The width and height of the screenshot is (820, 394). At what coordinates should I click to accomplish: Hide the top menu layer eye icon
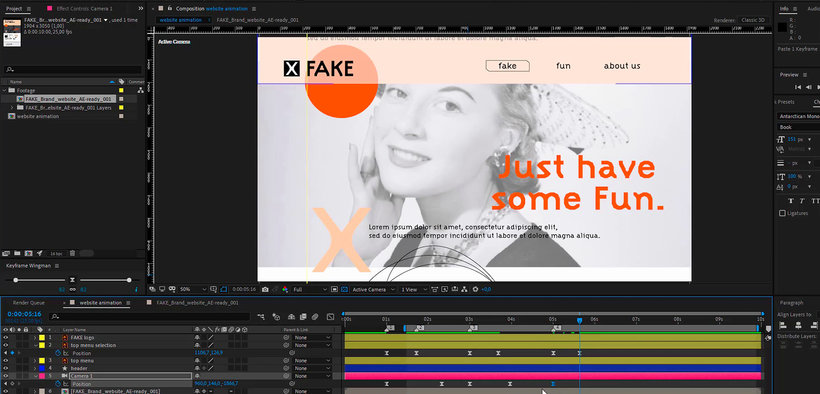6,361
